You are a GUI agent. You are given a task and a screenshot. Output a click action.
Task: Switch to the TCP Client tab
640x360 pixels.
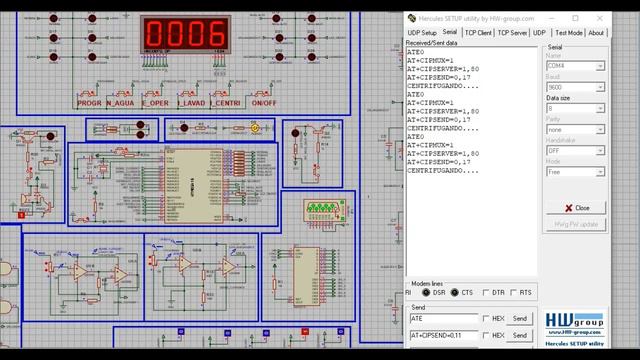[478, 33]
